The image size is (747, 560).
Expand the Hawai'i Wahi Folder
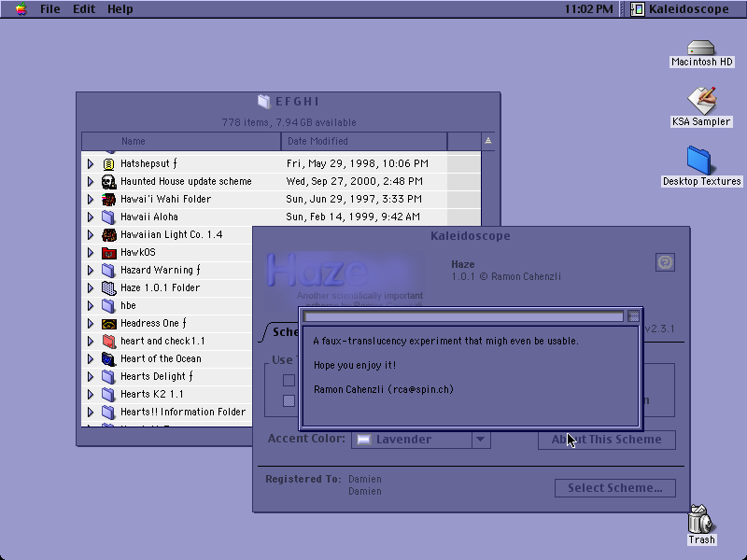[91, 199]
